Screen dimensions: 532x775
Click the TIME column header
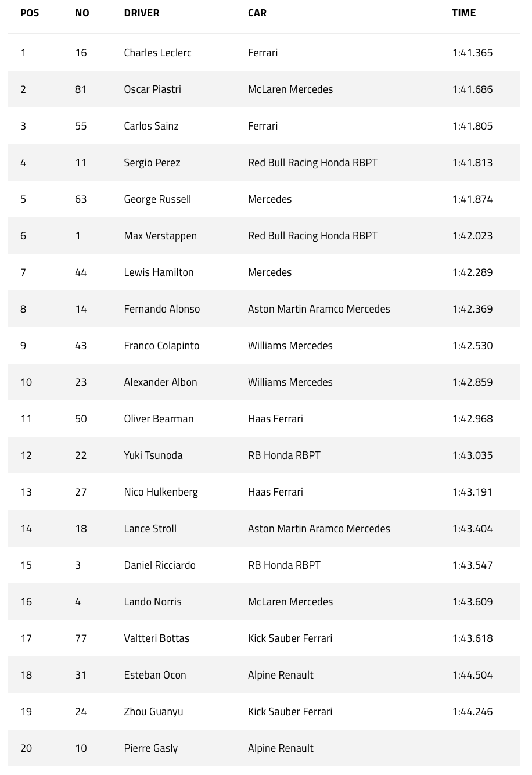pyautogui.click(x=463, y=13)
